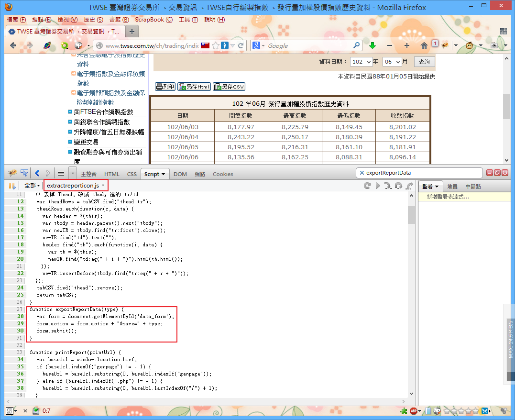Expand the 變更交易 tree item
Image resolution: width=515 pixels, height=420 pixels.
(x=70, y=142)
